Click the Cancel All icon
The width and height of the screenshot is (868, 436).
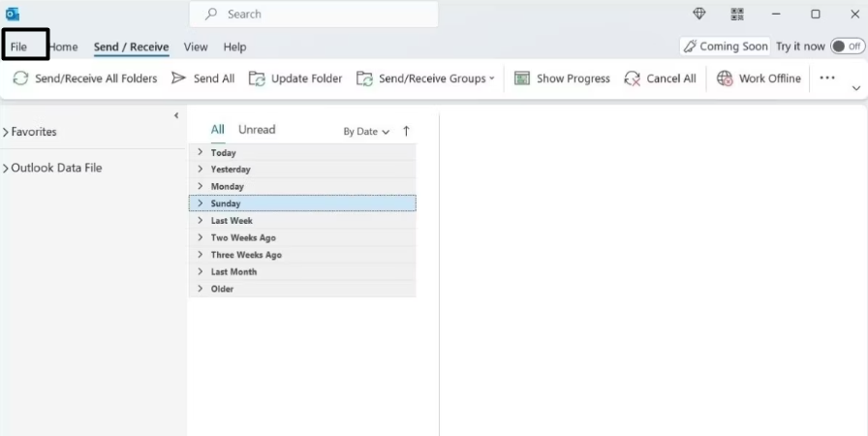pos(633,78)
